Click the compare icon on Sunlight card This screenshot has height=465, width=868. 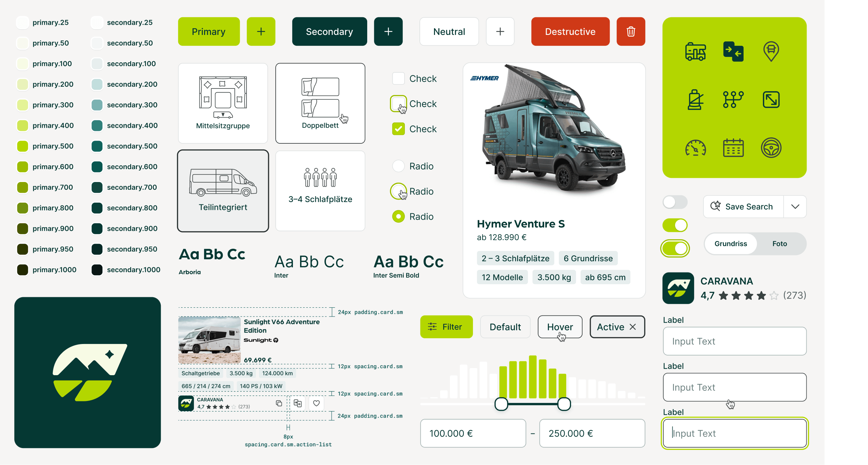coord(298,403)
